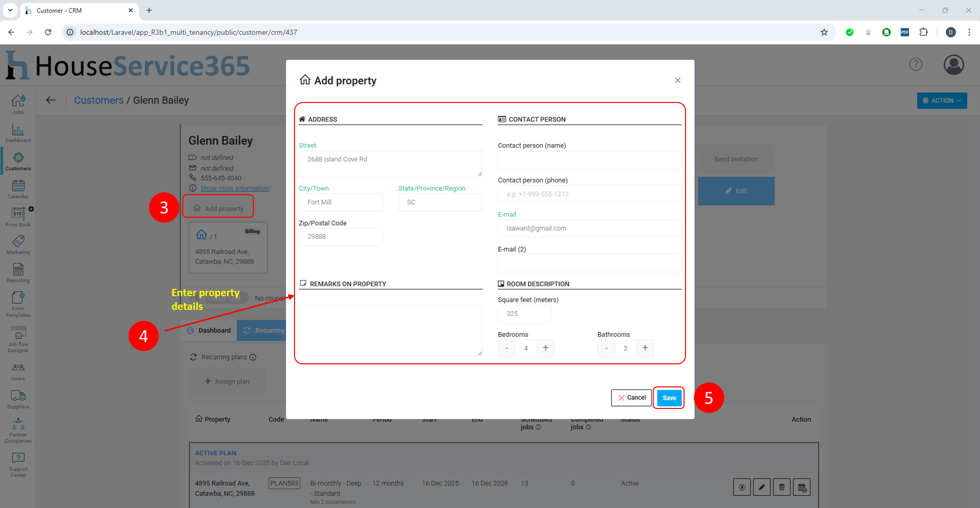Open Marketing from the sidebar
Viewport: 980px width, 508px height.
(18, 244)
